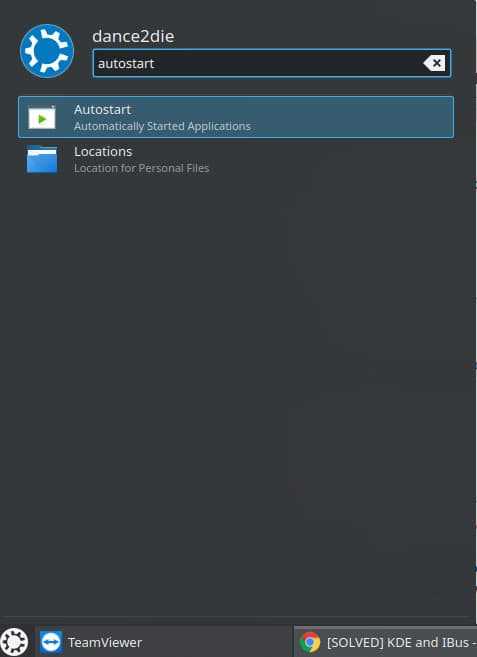Activate the [SOLVED] KDE and IBus window
The image size is (477, 657).
pyautogui.click(x=385, y=642)
